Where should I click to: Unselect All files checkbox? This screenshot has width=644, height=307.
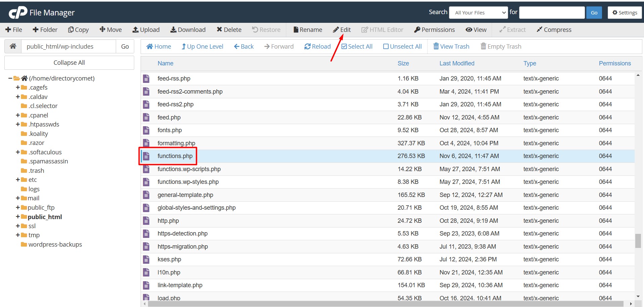tap(402, 46)
